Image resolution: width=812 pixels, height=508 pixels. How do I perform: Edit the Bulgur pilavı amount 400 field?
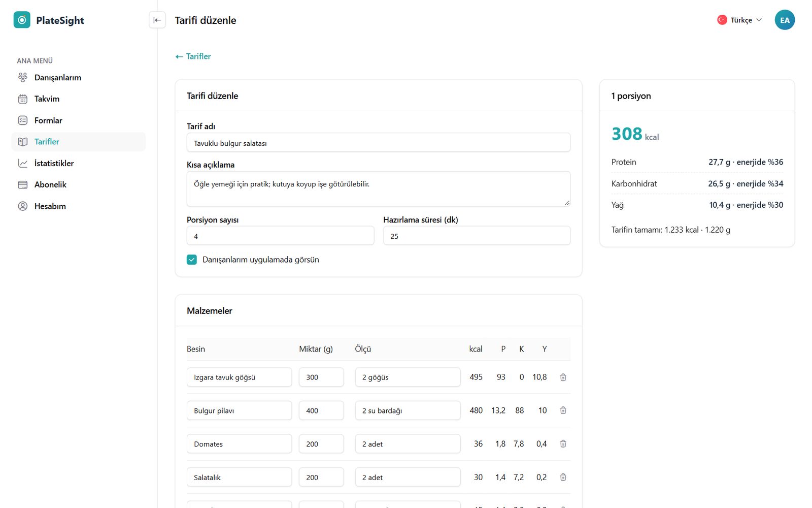click(x=321, y=410)
